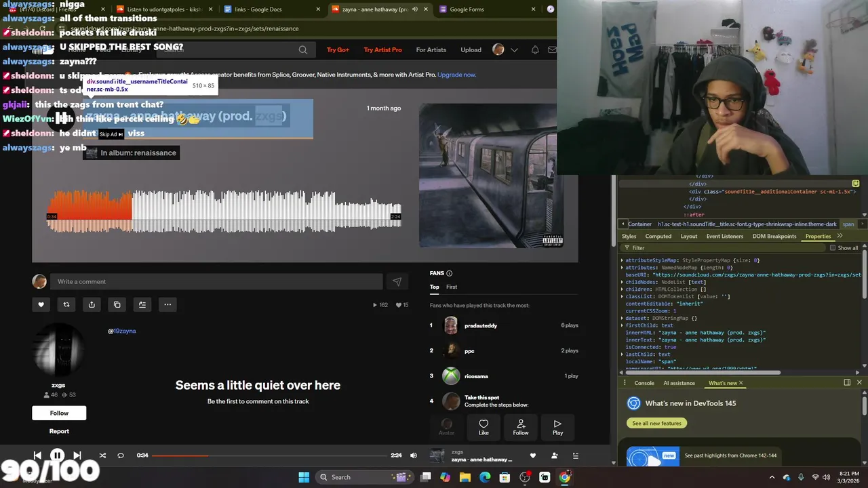Open the fans info circle icon
Viewport: 868px width, 488px height.
(x=449, y=273)
